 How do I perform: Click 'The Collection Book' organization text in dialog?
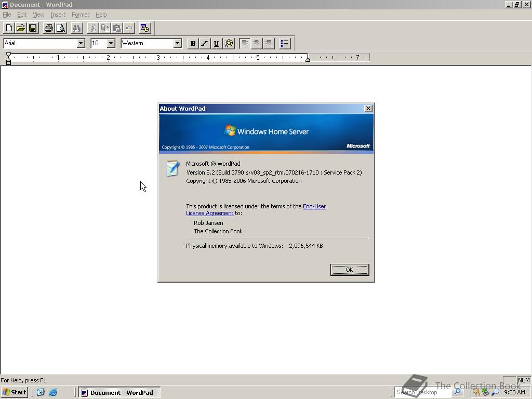[218, 231]
